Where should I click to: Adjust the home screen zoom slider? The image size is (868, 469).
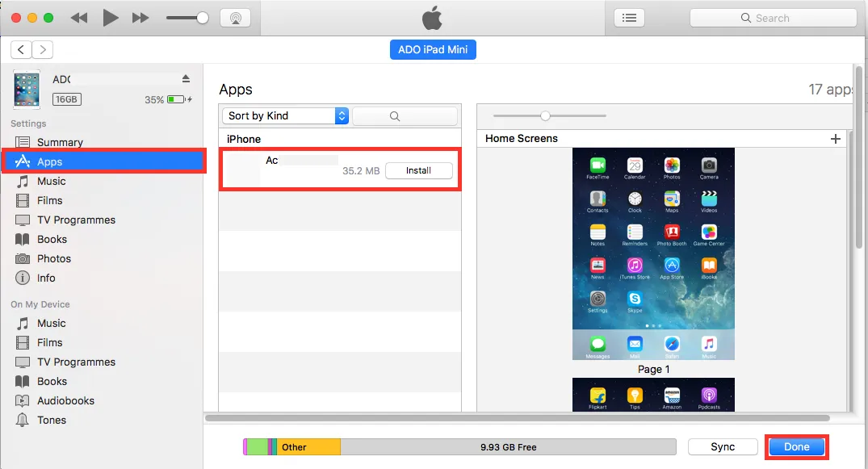coord(545,115)
